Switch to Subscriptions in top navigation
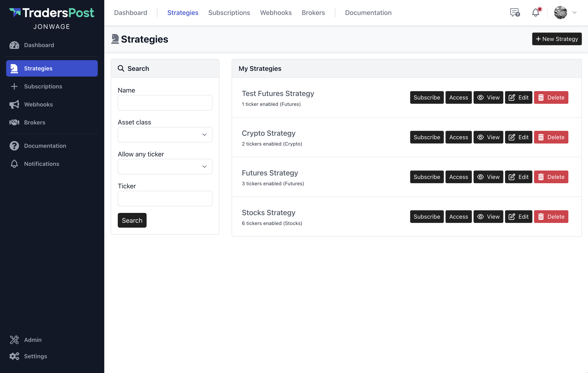 coord(229,12)
